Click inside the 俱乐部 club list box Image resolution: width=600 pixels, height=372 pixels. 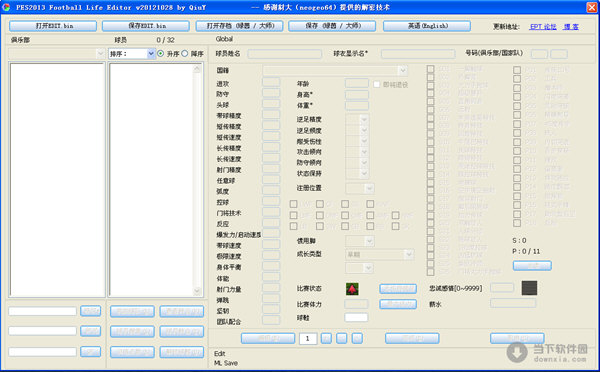click(x=57, y=180)
